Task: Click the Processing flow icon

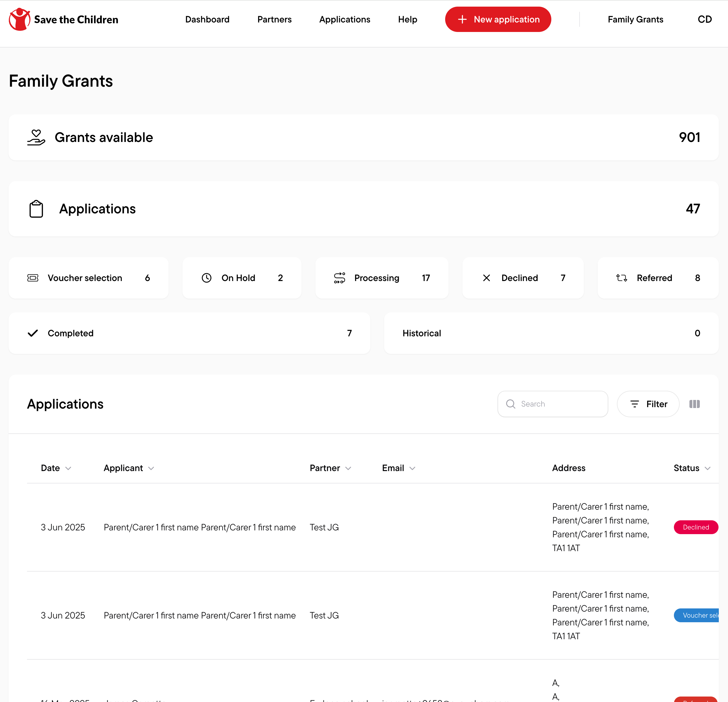Action: tap(340, 278)
